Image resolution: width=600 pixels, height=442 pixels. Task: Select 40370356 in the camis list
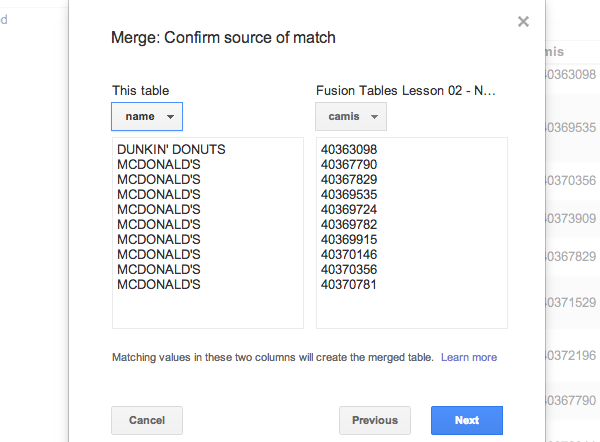pyautogui.click(x=349, y=269)
